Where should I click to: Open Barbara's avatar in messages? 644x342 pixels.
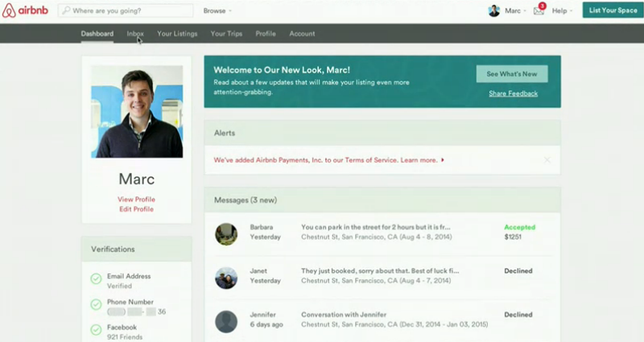tap(226, 233)
